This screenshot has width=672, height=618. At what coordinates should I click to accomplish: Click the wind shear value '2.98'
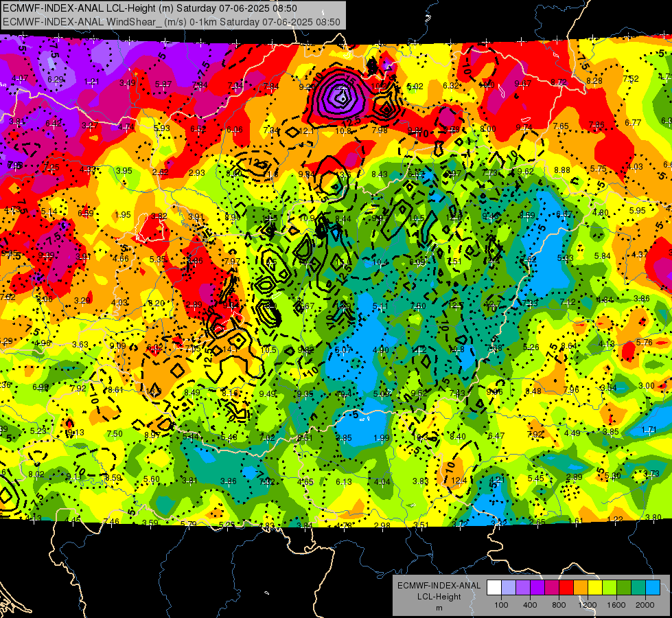[x=382, y=525]
